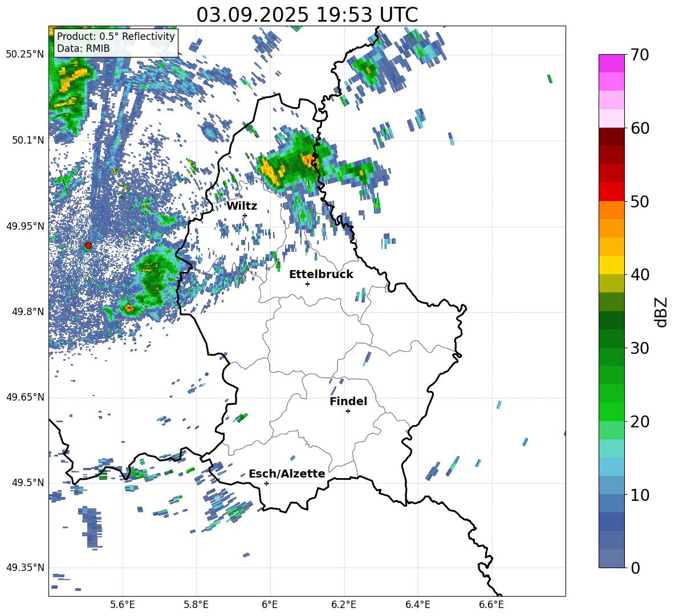
Task: Click the colorbar tick label 40
Action: click(640, 275)
